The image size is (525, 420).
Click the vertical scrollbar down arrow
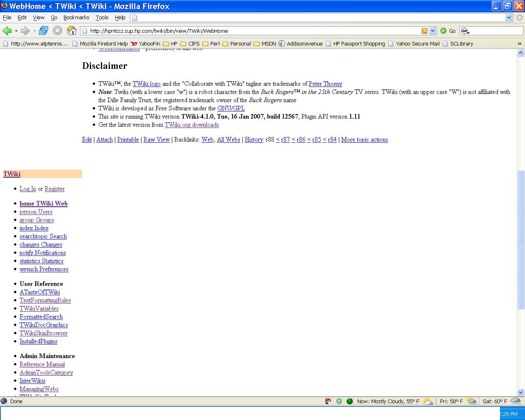click(x=520, y=392)
